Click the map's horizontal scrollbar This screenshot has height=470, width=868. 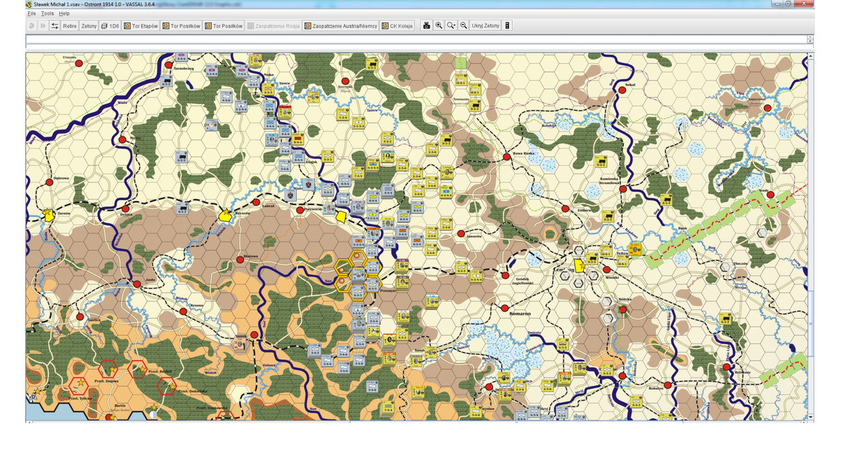click(x=416, y=422)
